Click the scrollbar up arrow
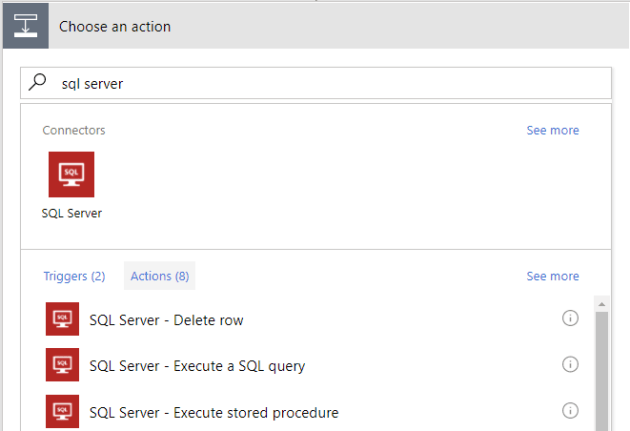Image resolution: width=630 pixels, height=431 pixels. point(602,301)
